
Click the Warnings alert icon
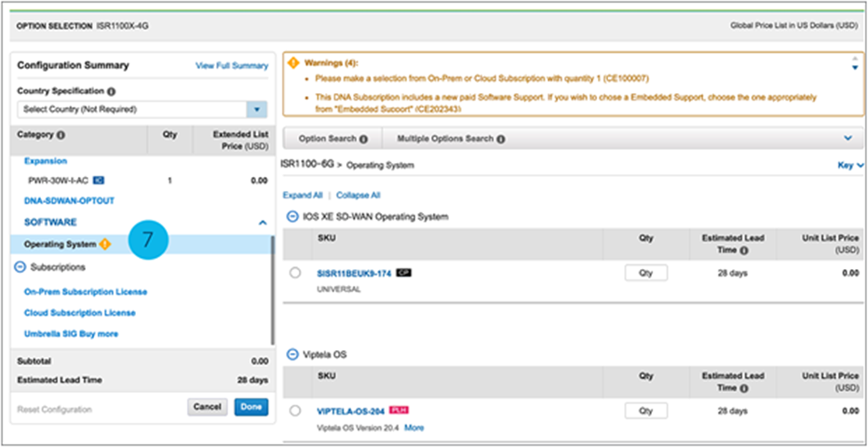click(x=294, y=63)
